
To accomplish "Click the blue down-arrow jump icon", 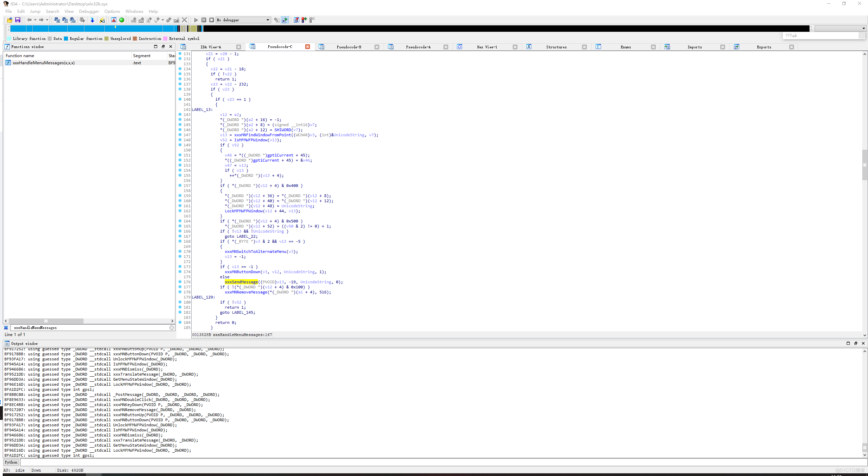I will [x=92, y=20].
